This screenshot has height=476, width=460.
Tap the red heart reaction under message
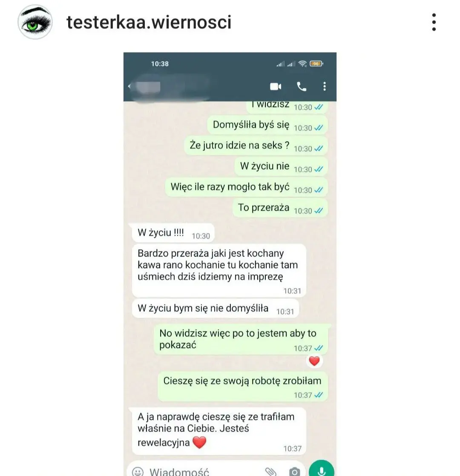click(314, 361)
